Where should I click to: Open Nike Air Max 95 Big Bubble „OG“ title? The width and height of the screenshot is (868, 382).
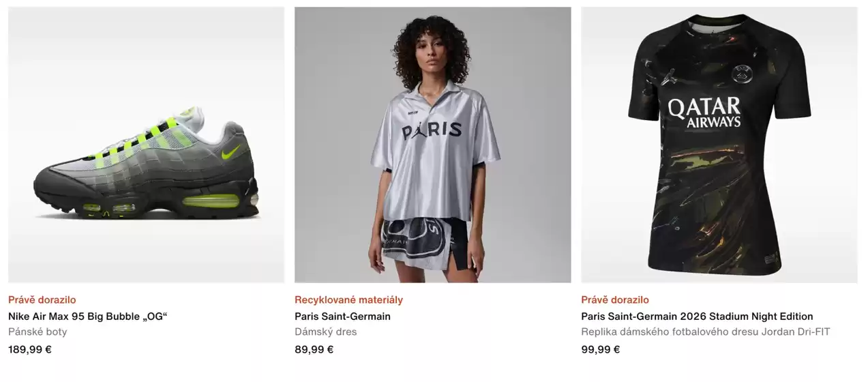click(x=88, y=317)
